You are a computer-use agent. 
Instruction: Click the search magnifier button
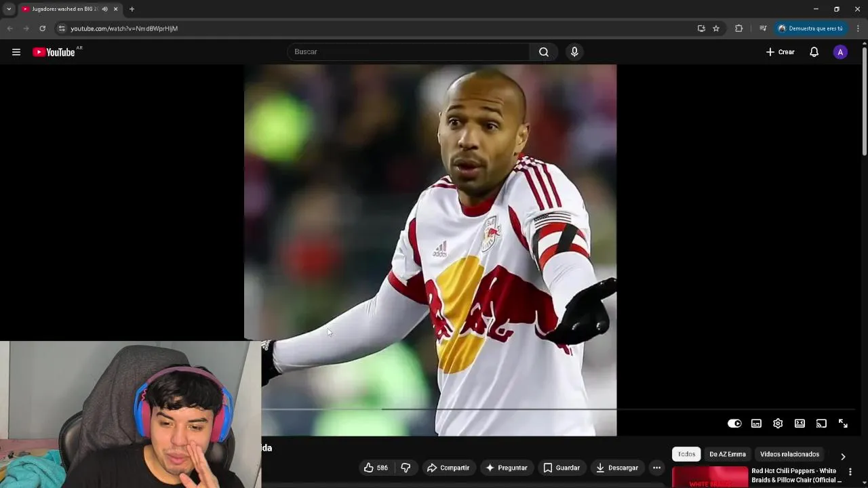pyautogui.click(x=544, y=52)
